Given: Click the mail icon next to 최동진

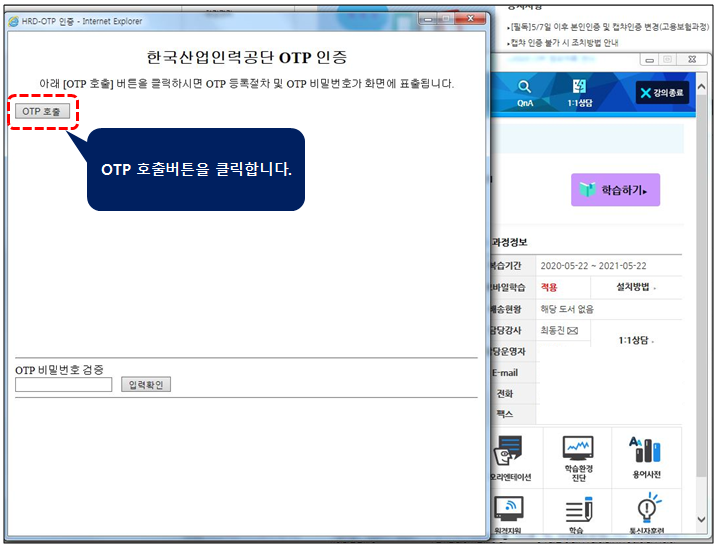Looking at the screenshot, I should coord(573,331).
